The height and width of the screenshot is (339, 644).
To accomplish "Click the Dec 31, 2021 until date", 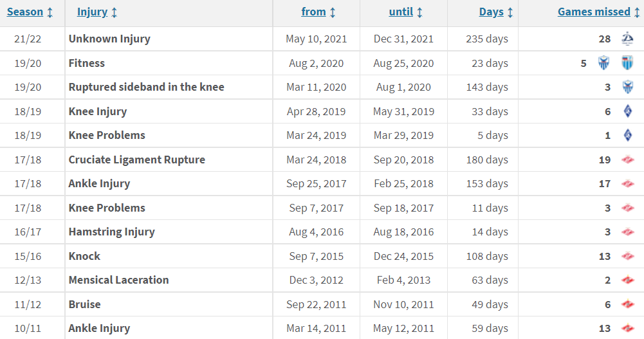I will click(x=403, y=39).
